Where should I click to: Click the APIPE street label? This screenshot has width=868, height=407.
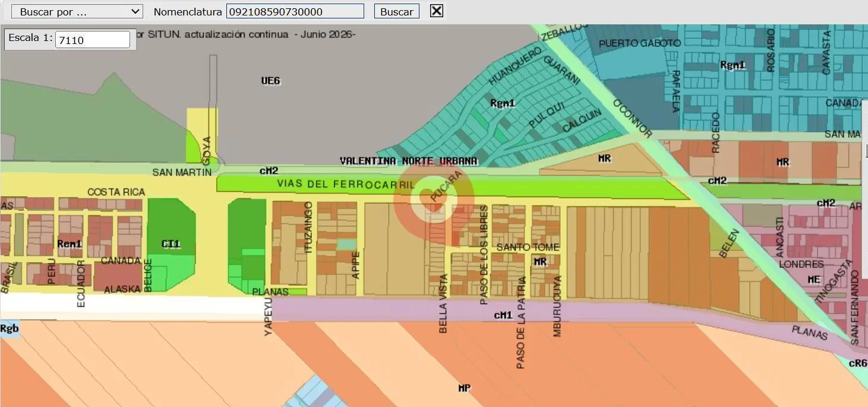(355, 265)
